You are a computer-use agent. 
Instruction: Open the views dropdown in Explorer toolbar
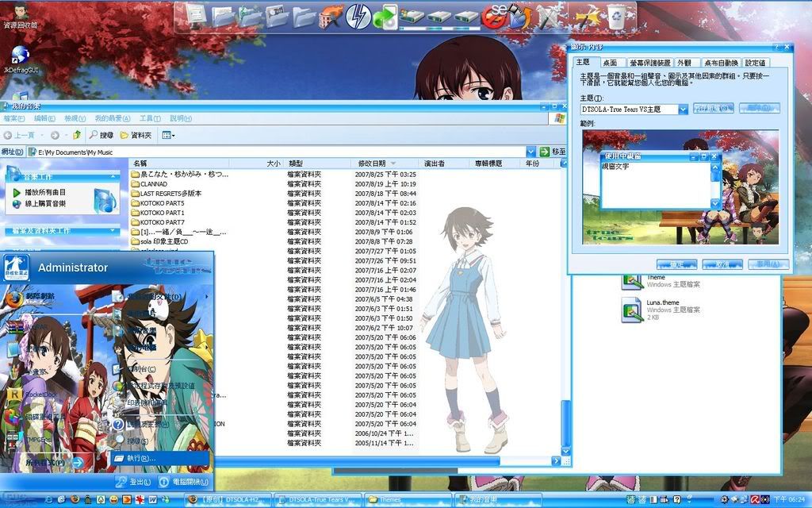(168, 135)
